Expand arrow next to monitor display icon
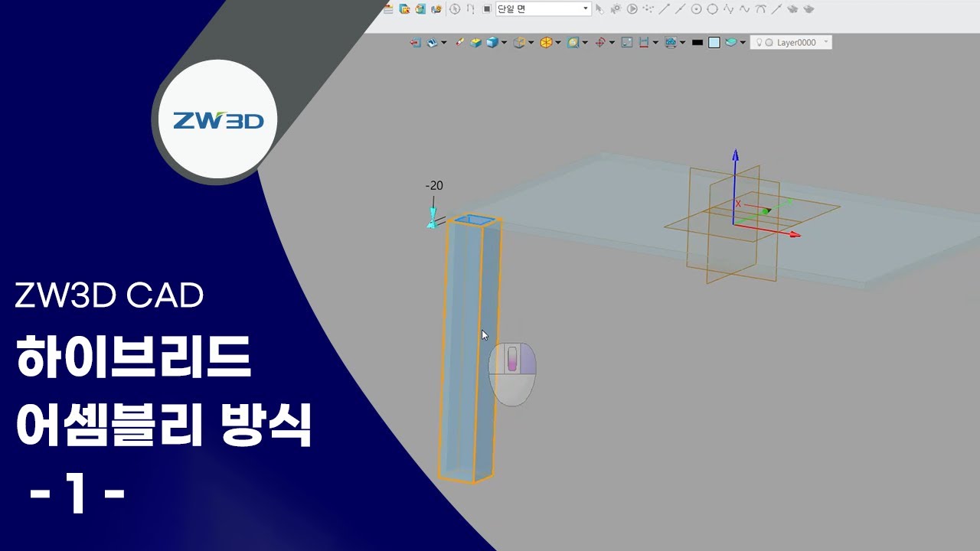The height and width of the screenshot is (551, 980). pos(683,43)
